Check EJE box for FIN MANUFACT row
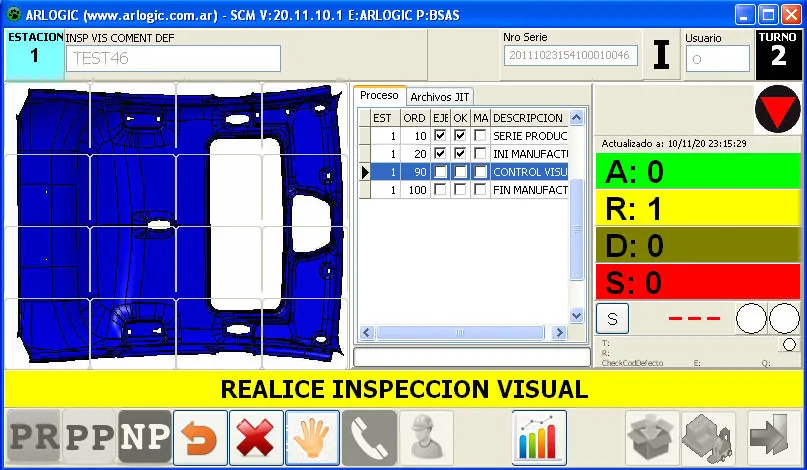The image size is (807, 470). click(440, 189)
